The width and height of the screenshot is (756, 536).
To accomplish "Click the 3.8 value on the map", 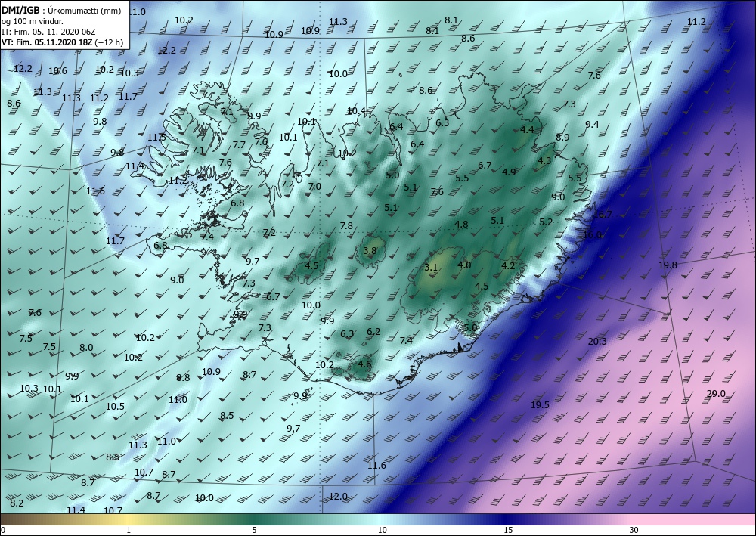I will coord(370,251).
